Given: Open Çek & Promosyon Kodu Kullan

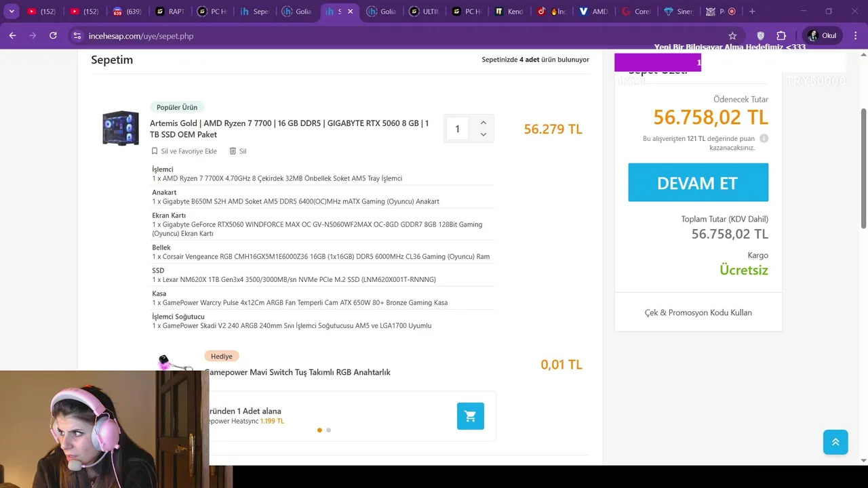Looking at the screenshot, I should 698,312.
